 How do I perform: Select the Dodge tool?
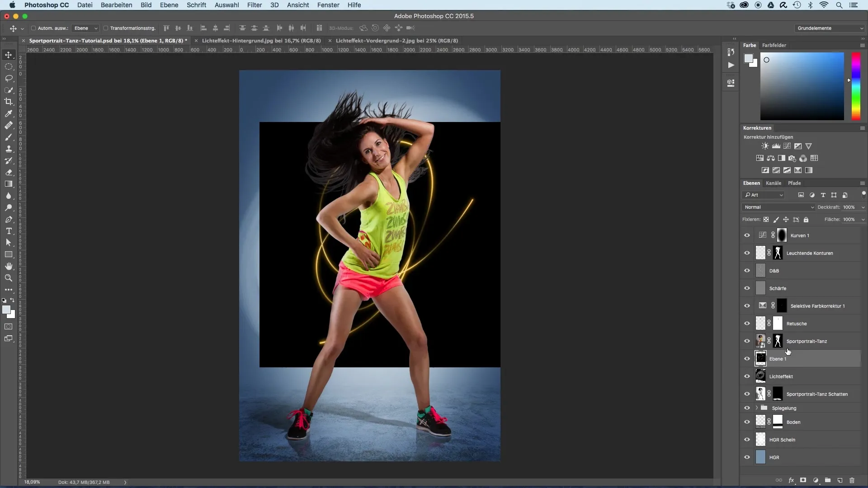click(x=9, y=207)
